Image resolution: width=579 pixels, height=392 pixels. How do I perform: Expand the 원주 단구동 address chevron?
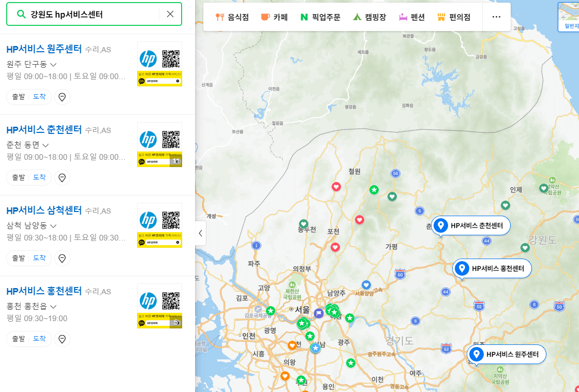pos(53,65)
